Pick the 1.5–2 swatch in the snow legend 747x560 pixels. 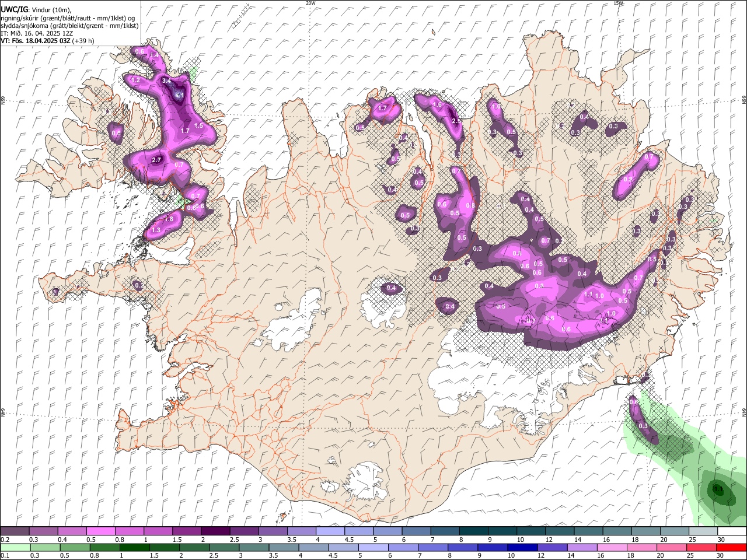tap(187, 531)
